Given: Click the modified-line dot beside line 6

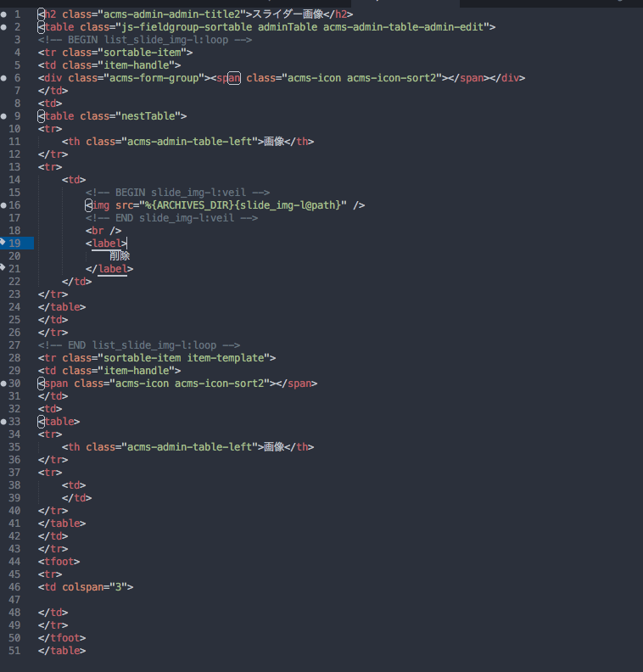Looking at the screenshot, I should point(3,78).
